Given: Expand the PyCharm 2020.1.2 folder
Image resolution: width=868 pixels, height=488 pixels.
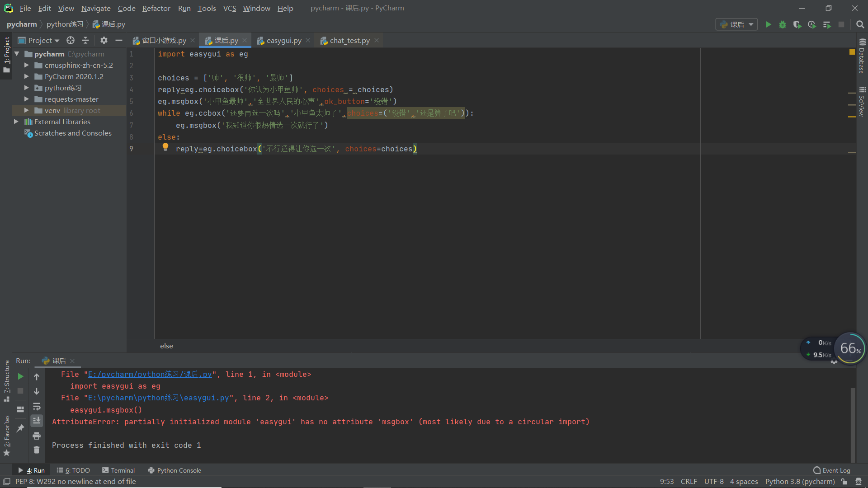Looking at the screenshot, I should pos(26,76).
